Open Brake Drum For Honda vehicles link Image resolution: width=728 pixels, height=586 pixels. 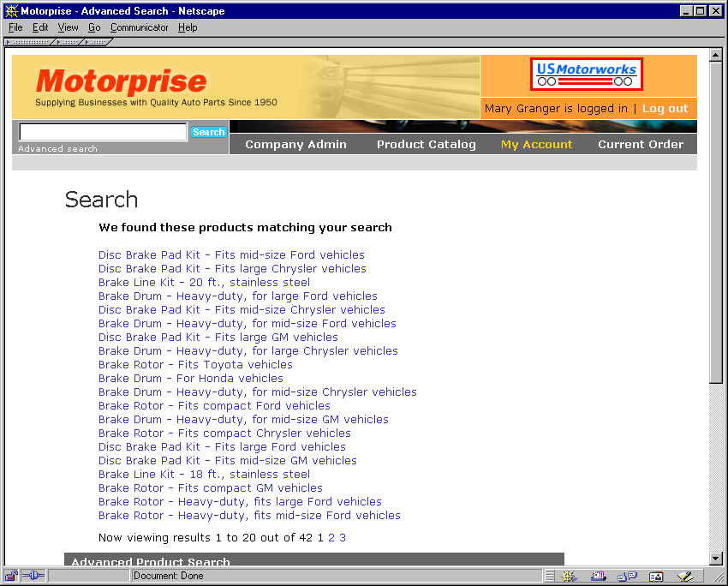[x=191, y=378]
